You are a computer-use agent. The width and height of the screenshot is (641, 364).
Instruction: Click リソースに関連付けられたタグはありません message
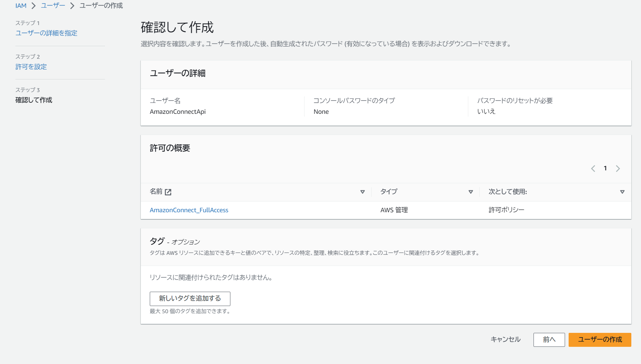tap(211, 277)
